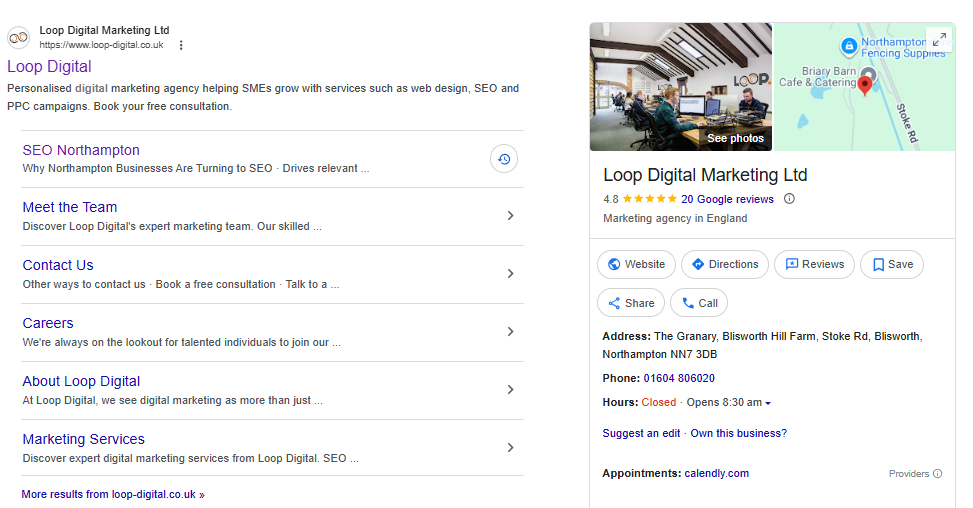Open the Loop Digital main result title
973x508 pixels.
[x=49, y=66]
